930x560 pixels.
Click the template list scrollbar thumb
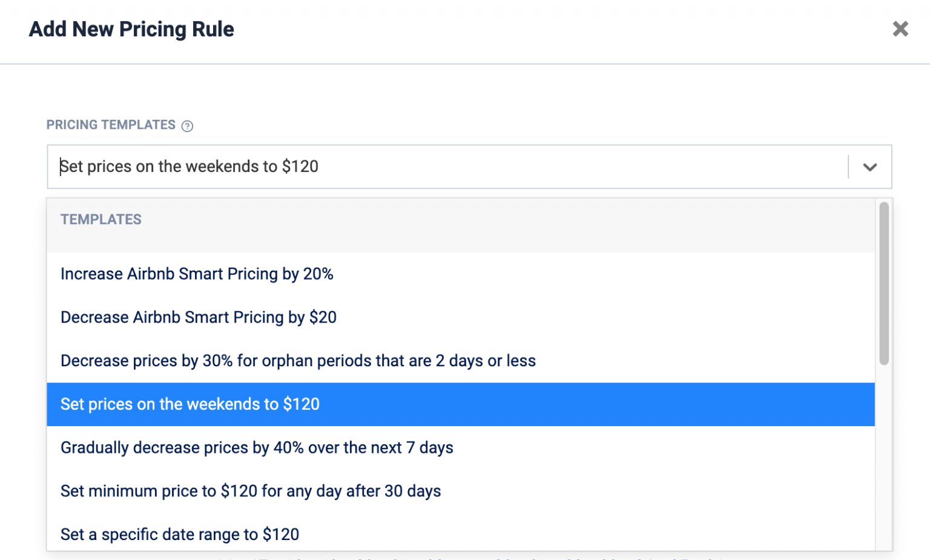[x=884, y=283]
